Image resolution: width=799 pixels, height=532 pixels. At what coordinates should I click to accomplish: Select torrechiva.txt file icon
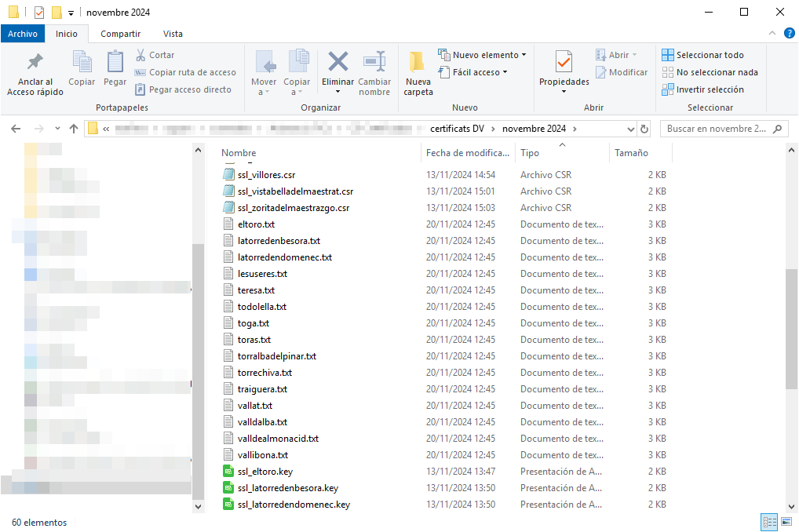coord(229,373)
